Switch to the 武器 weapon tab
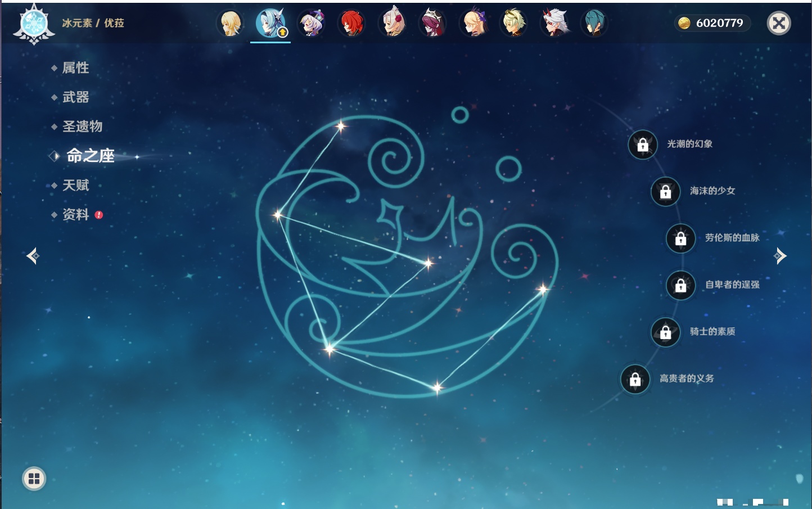 click(75, 97)
